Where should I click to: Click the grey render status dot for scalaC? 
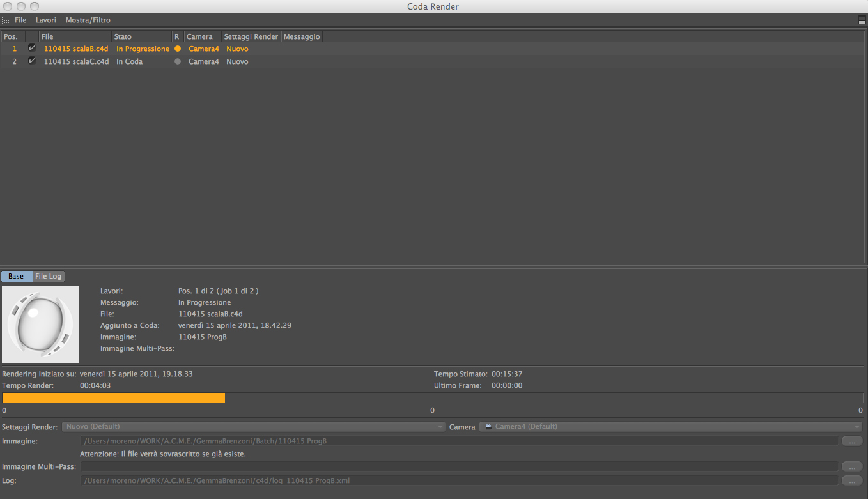178,61
